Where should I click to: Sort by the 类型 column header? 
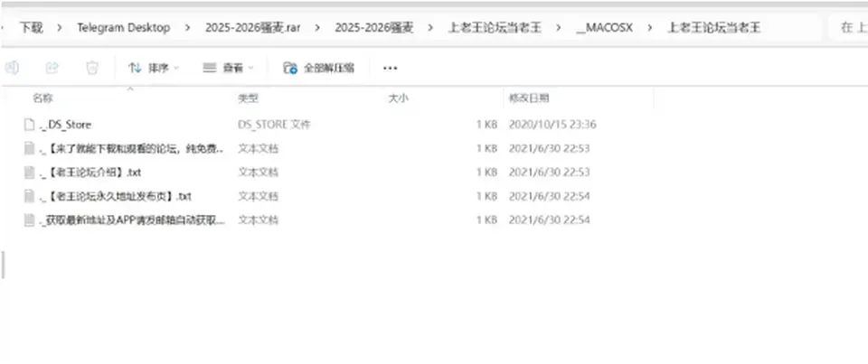[x=248, y=98]
